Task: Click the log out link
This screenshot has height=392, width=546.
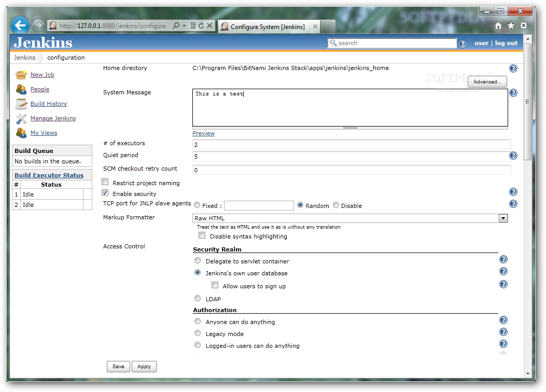Action: tap(506, 43)
